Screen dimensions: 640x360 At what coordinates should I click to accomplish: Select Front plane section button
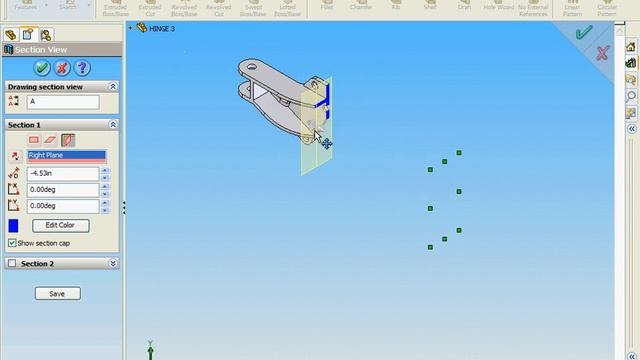click(x=34, y=140)
